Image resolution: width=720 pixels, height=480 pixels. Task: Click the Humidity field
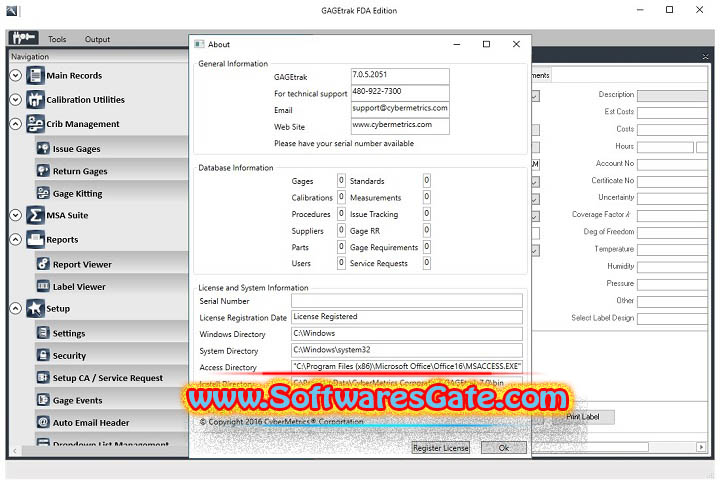coord(672,267)
